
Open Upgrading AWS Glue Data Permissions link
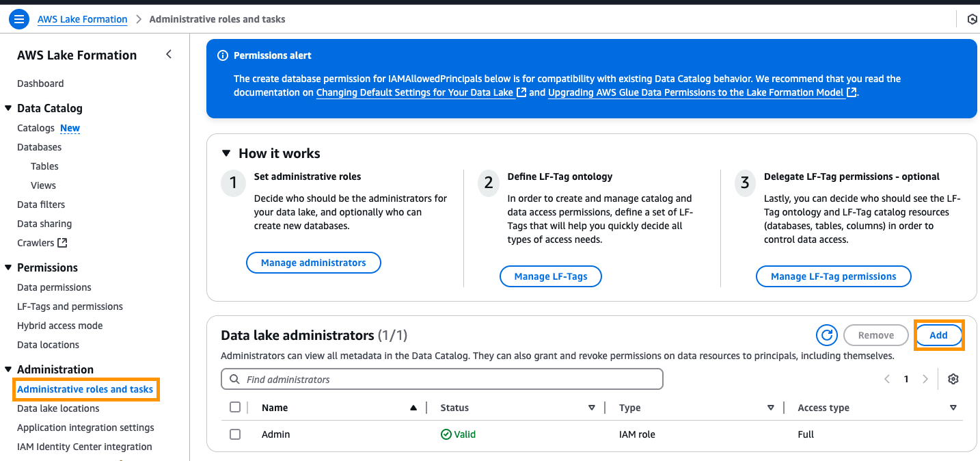click(x=696, y=92)
